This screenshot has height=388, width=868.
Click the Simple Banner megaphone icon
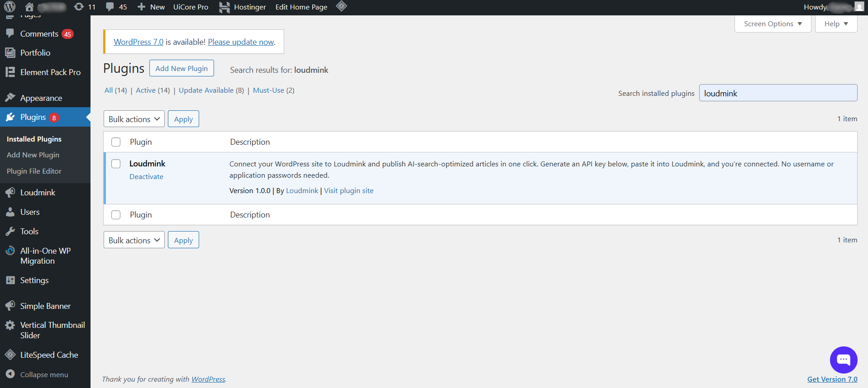coord(10,306)
